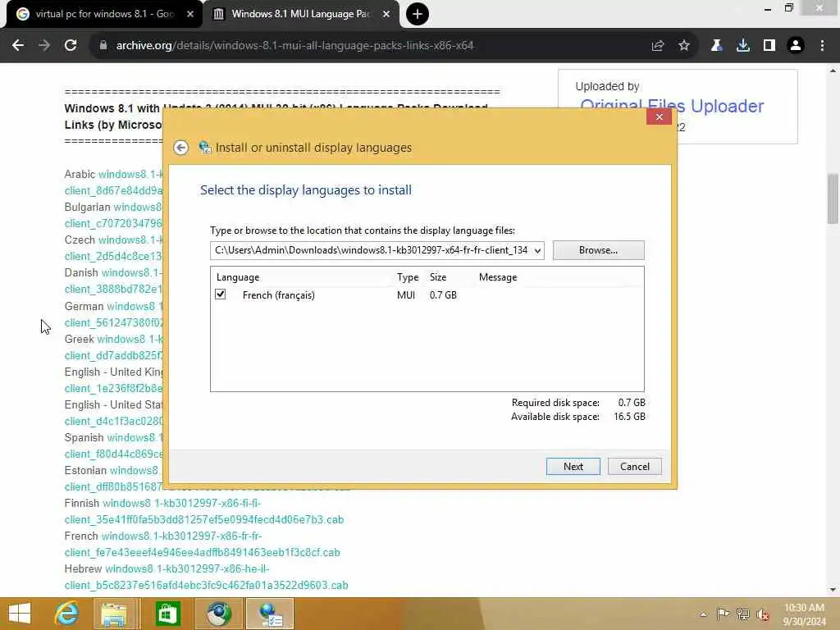Click the scrollbar up arrow
Image resolution: width=840 pixels, height=630 pixels.
pyautogui.click(x=833, y=71)
